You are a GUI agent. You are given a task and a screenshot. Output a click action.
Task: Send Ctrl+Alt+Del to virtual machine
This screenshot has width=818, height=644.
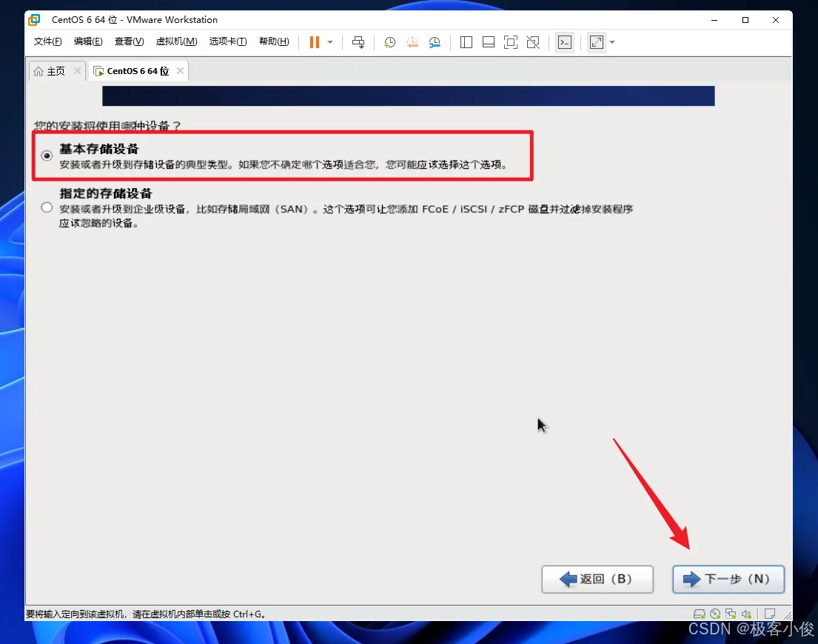(x=358, y=42)
